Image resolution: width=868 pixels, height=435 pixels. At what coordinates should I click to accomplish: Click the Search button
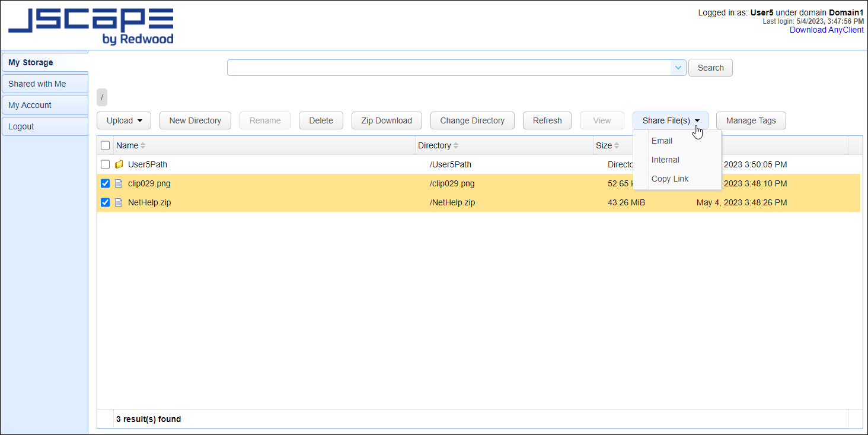click(710, 68)
